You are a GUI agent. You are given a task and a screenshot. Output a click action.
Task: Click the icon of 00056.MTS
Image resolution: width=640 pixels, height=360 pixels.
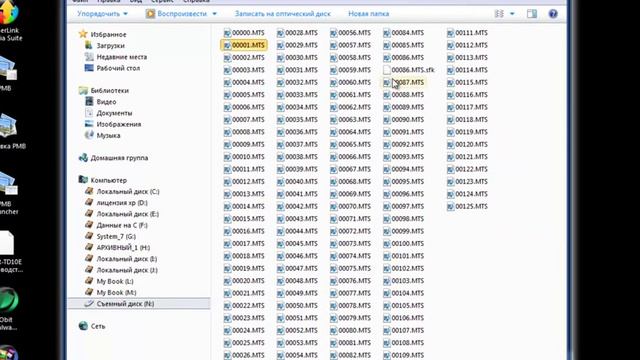333,33
